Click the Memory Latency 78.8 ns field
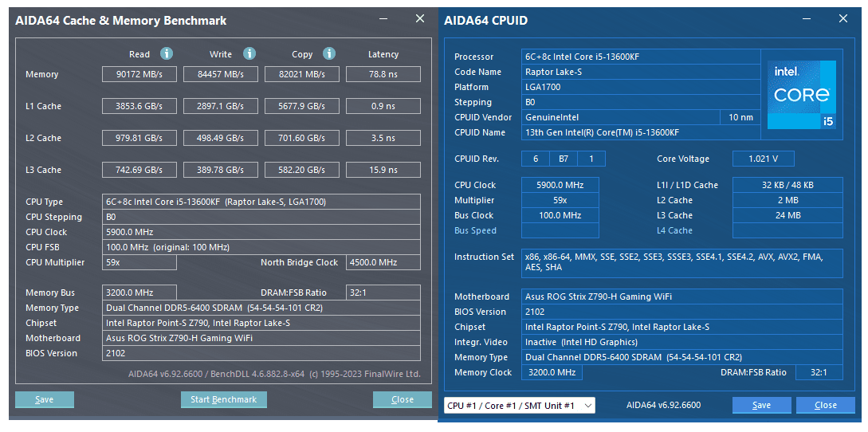The width and height of the screenshot is (868, 432). click(x=383, y=74)
